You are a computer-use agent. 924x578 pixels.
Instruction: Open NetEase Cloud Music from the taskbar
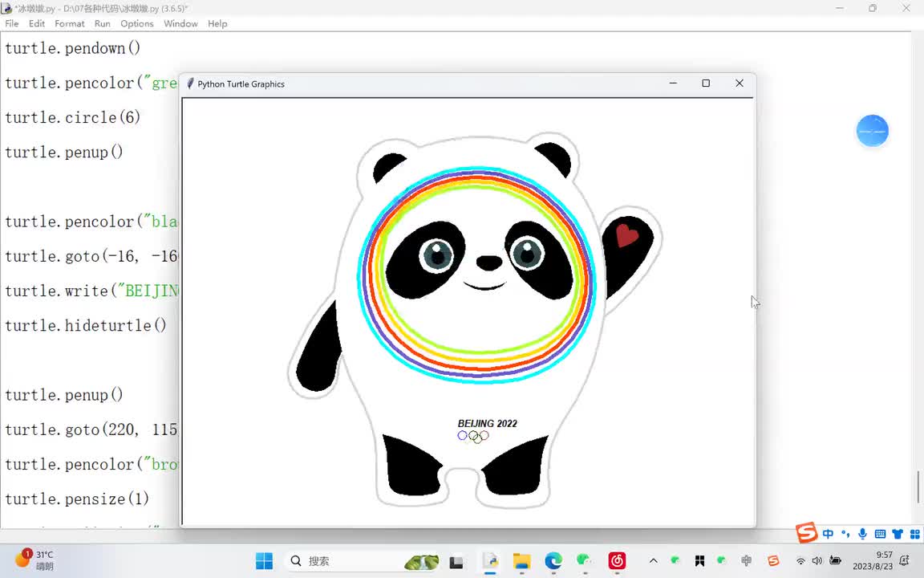click(617, 561)
